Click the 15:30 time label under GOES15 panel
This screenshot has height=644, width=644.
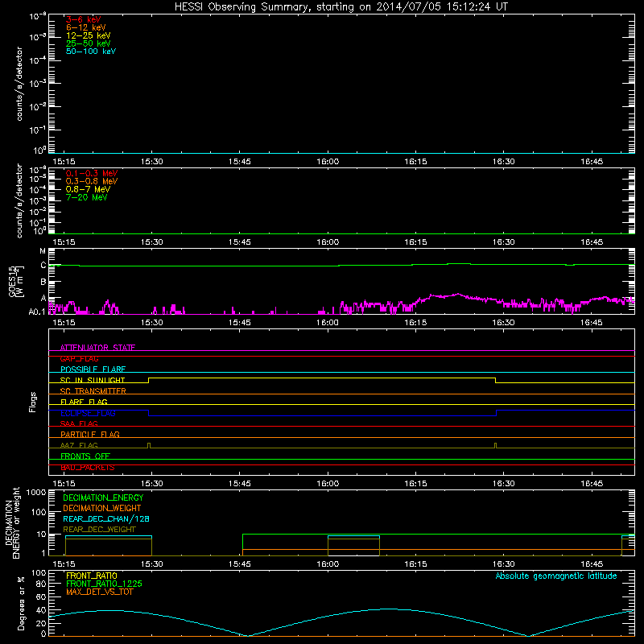[152, 323]
